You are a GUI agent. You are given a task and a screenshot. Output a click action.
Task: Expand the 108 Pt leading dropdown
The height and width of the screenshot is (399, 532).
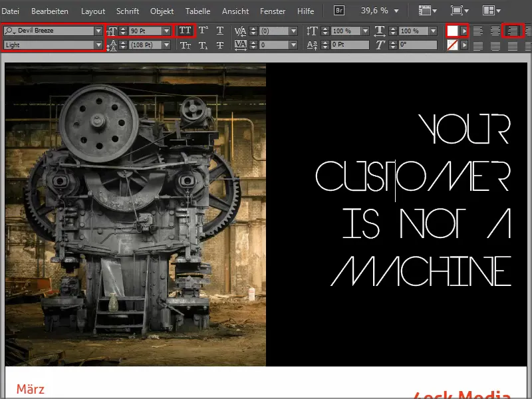point(166,45)
